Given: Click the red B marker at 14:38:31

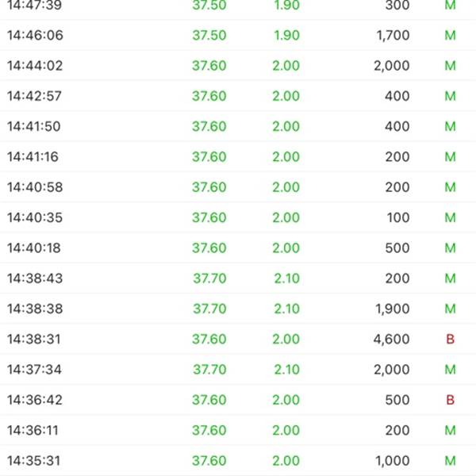Looking at the screenshot, I should pyautogui.click(x=450, y=339).
